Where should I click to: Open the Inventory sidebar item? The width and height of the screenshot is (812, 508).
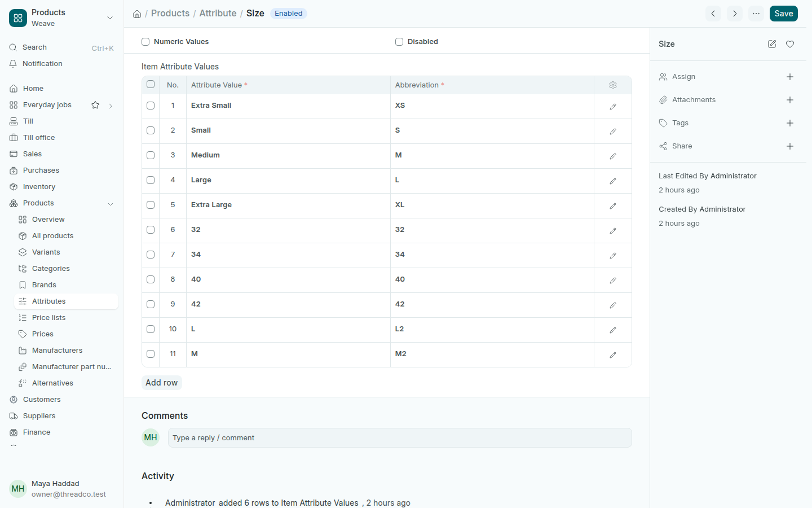62,187
